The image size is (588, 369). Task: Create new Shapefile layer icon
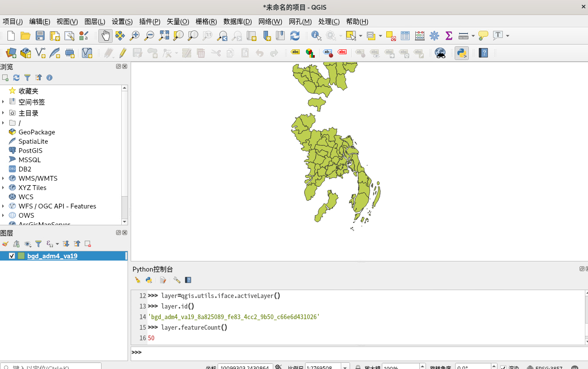pos(40,53)
